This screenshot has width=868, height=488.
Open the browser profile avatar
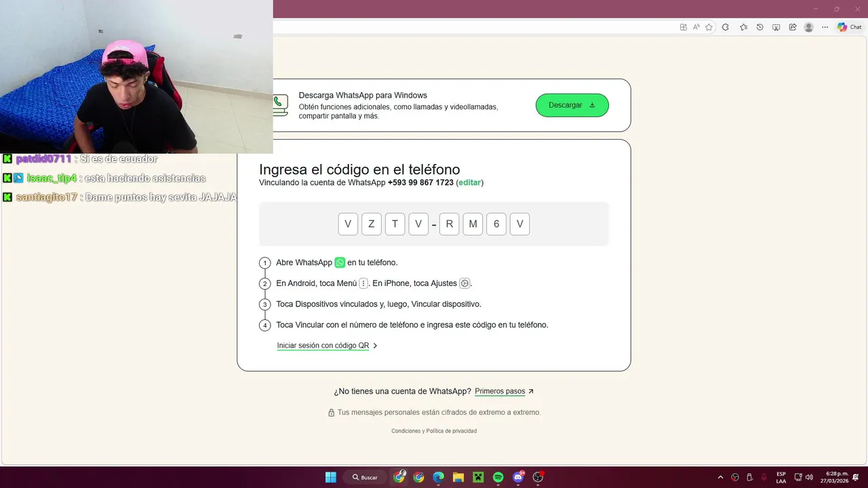(x=808, y=27)
